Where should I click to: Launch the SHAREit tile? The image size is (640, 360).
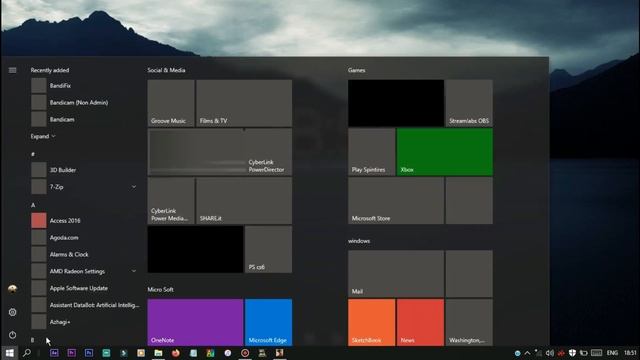[x=244, y=200]
